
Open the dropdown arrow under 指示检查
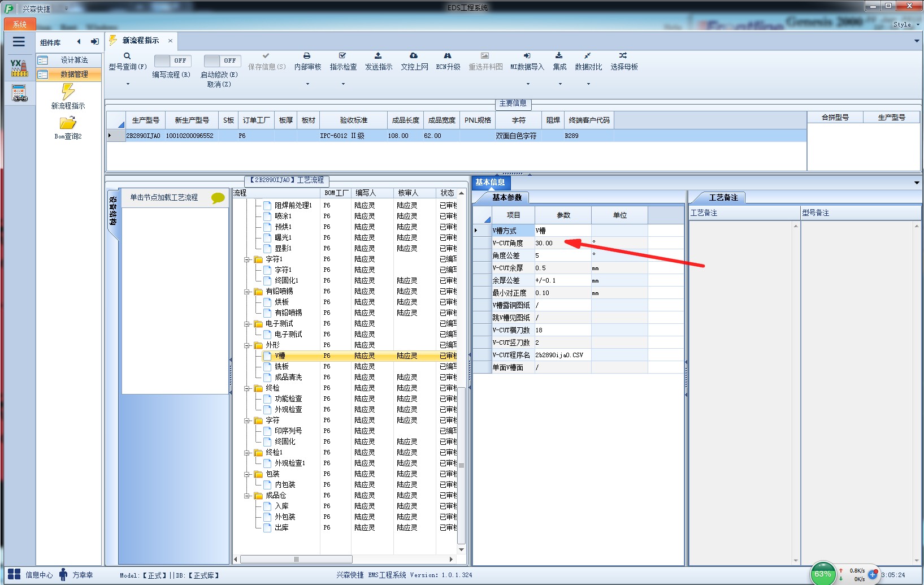[343, 84]
